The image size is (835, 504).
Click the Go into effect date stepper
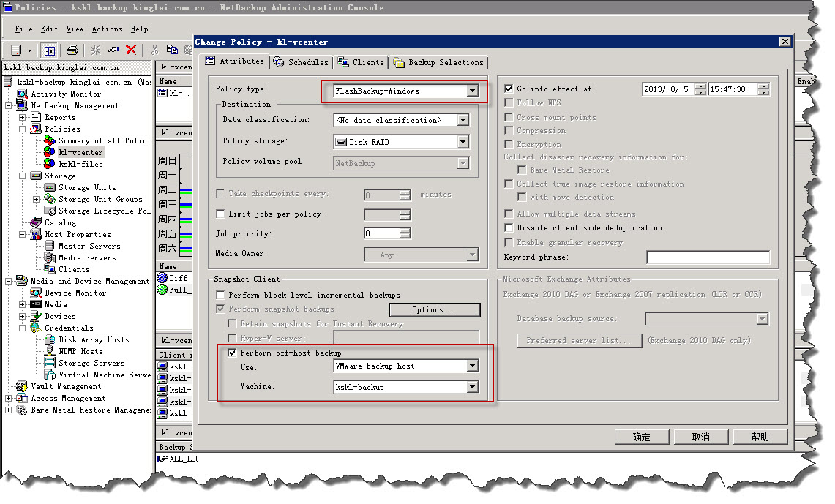tap(701, 89)
